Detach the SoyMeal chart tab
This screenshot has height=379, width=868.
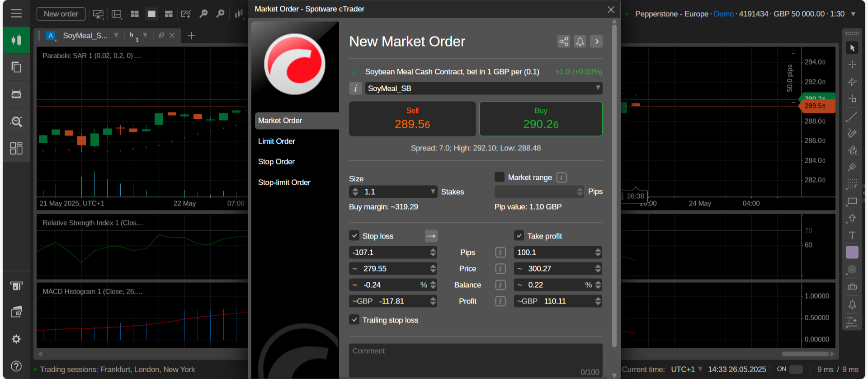click(x=161, y=35)
